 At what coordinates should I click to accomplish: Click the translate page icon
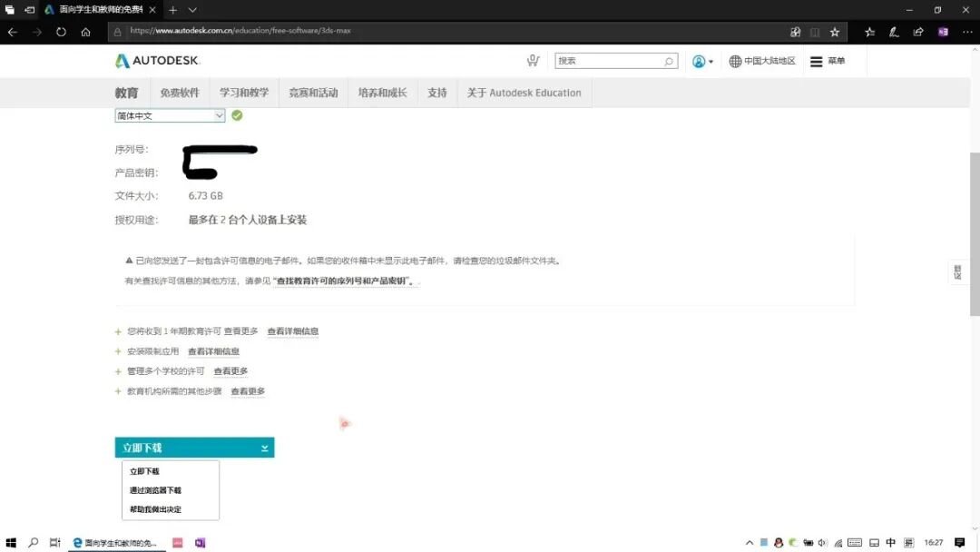(x=795, y=32)
